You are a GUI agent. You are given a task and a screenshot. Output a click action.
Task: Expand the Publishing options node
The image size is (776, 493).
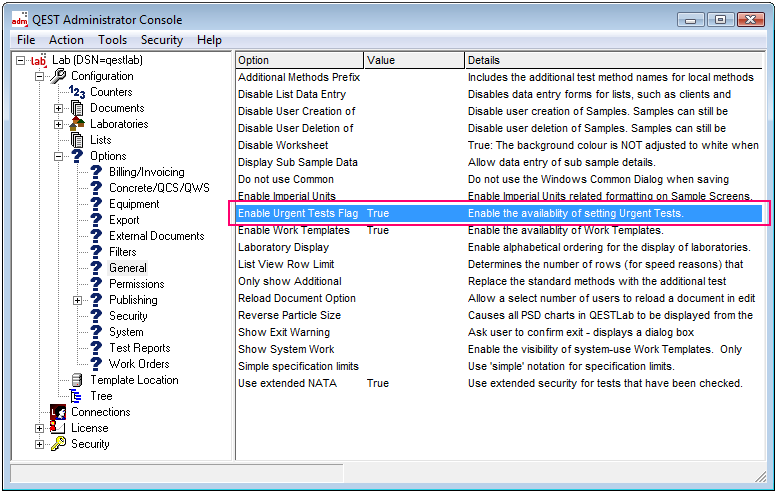[x=78, y=300]
